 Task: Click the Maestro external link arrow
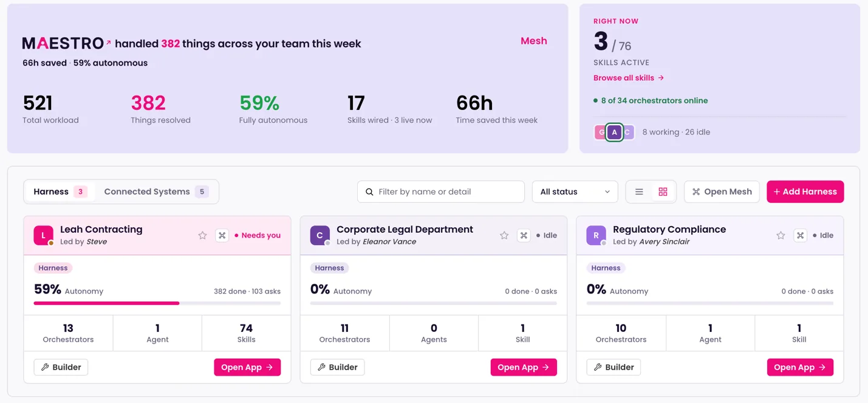point(109,43)
